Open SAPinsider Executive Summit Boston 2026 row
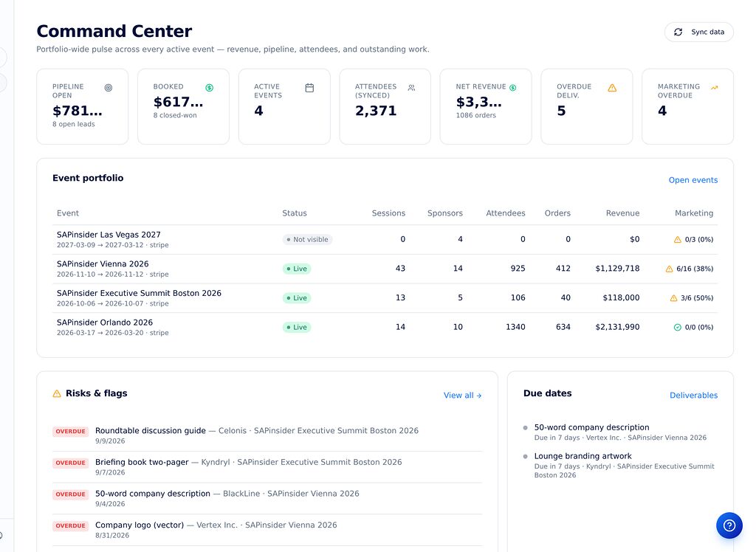This screenshot has height=552, width=756. [x=385, y=298]
